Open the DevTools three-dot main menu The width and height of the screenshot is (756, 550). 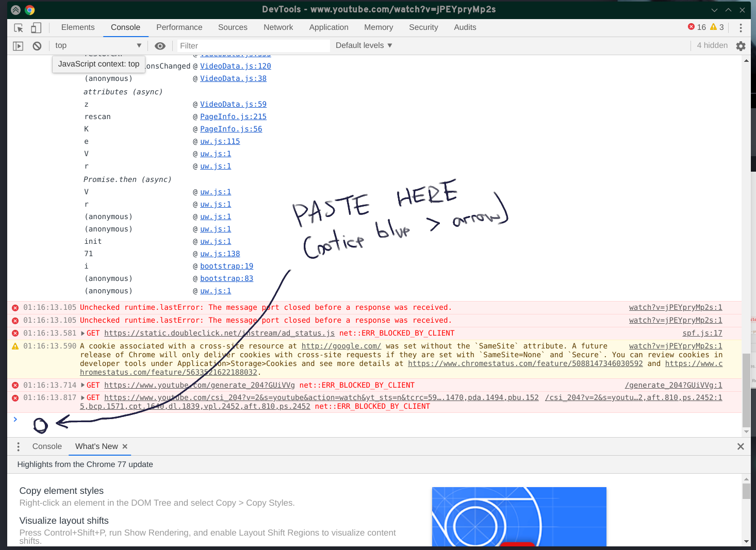(741, 28)
